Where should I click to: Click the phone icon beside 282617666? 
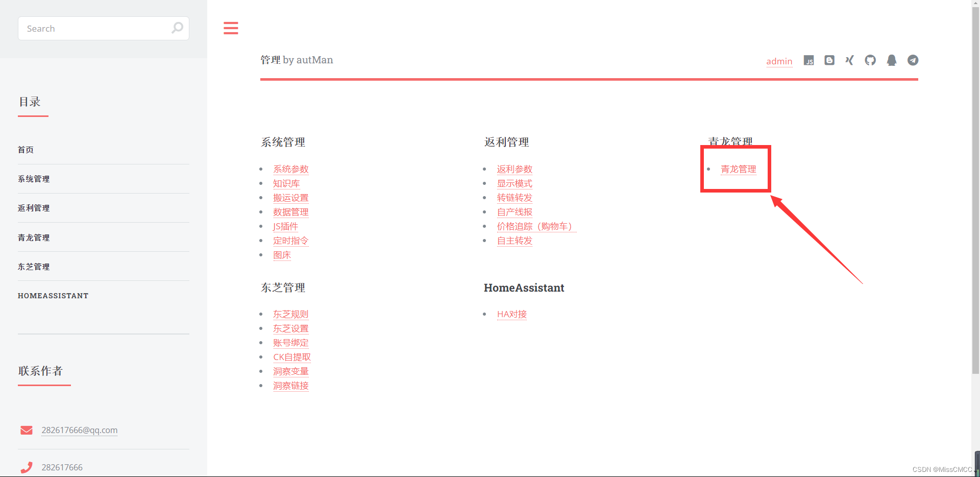pyautogui.click(x=27, y=467)
